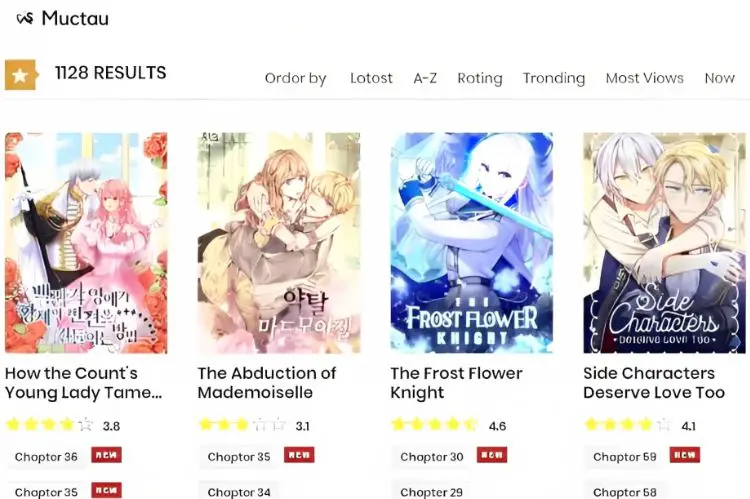
Task: Click the star rating showing 4.1
Action: tap(628, 424)
